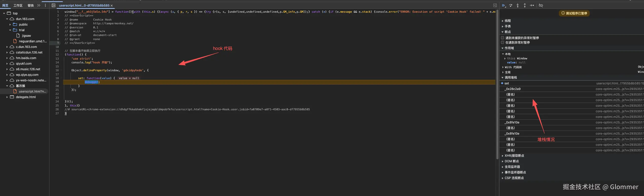Click the 调试程序已暂停 paused banner
644x196 pixels.
coord(574,13)
